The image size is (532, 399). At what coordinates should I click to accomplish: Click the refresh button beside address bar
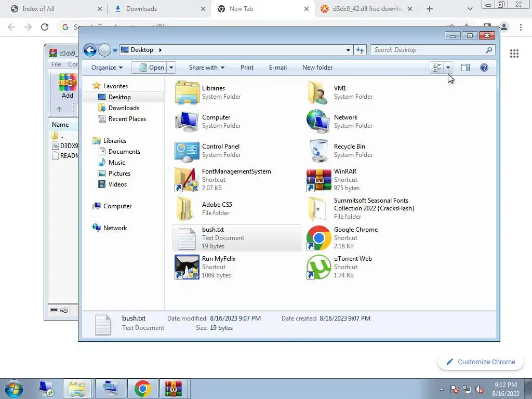click(360, 50)
